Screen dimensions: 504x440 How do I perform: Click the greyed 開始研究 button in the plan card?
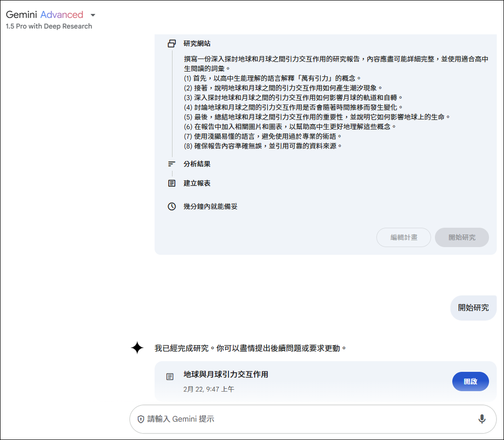(462, 237)
